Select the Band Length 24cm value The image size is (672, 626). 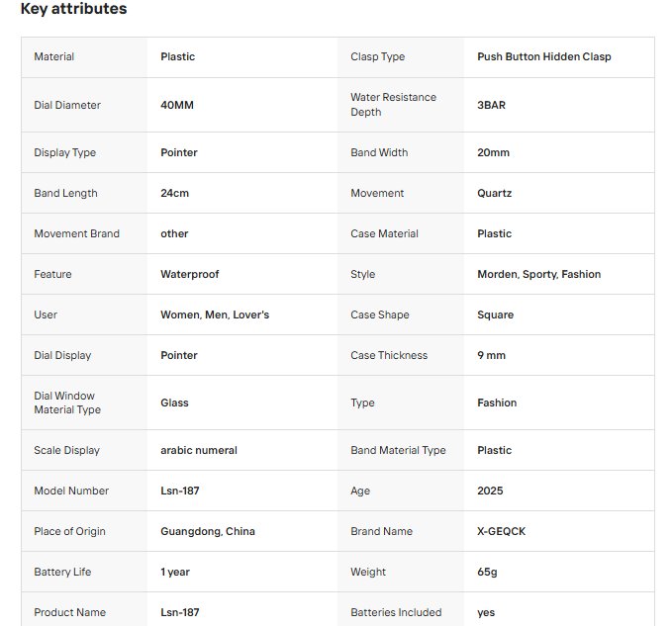(x=174, y=193)
